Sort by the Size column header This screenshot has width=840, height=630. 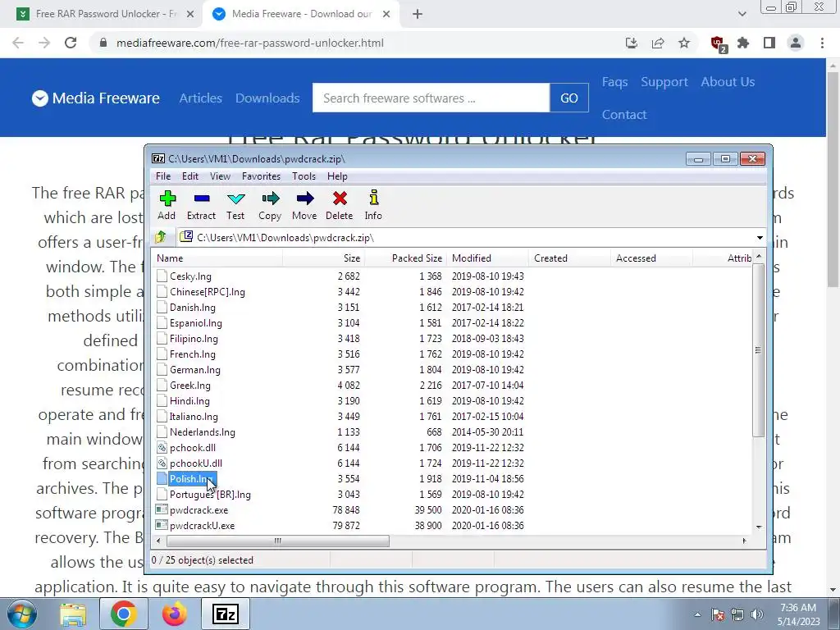(x=323, y=258)
